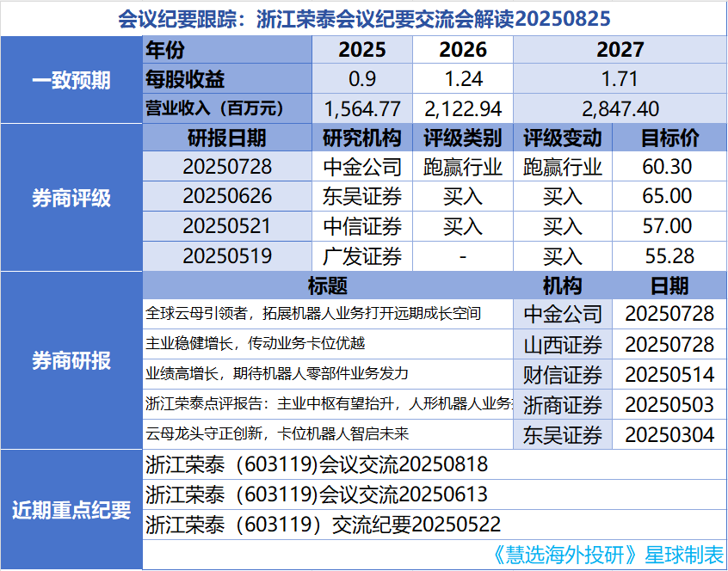Select report date 20250728 in ratings table

227,167
